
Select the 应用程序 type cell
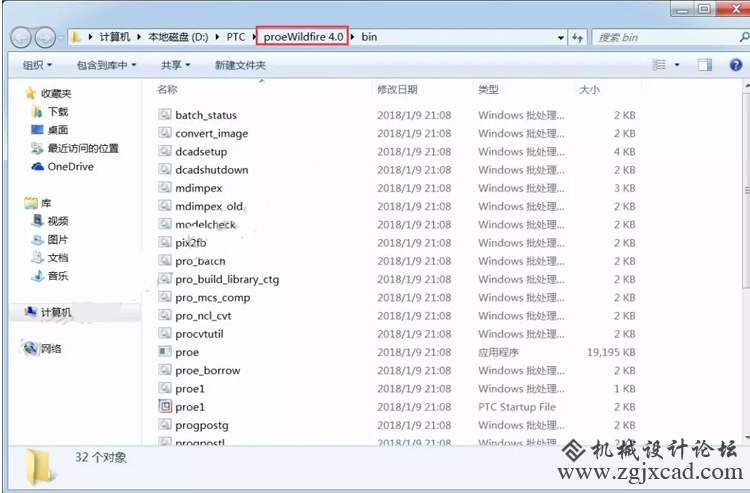coord(498,352)
